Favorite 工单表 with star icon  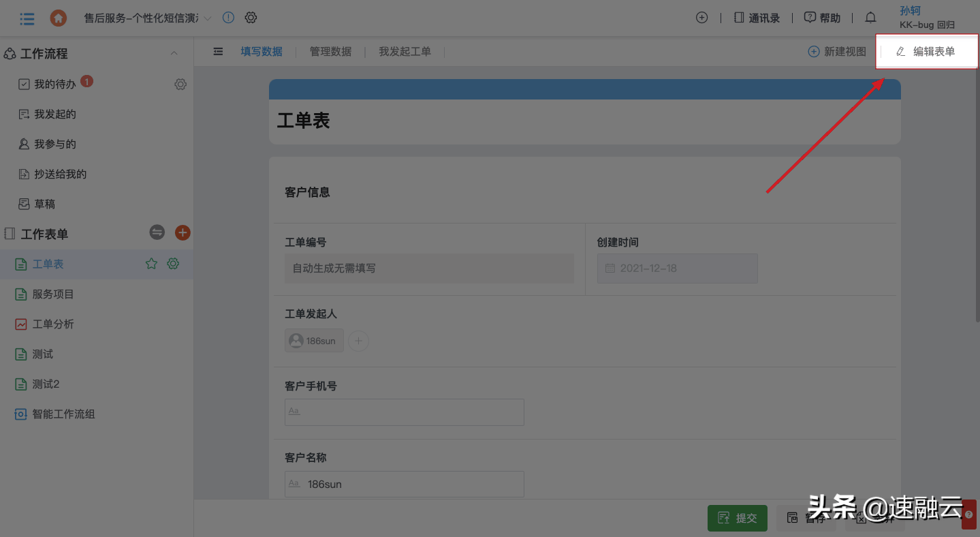151,264
